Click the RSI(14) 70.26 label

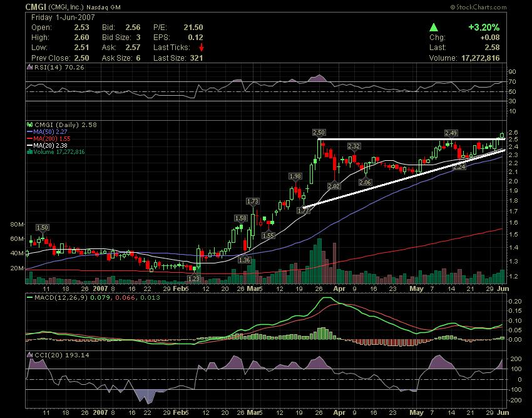pos(59,67)
